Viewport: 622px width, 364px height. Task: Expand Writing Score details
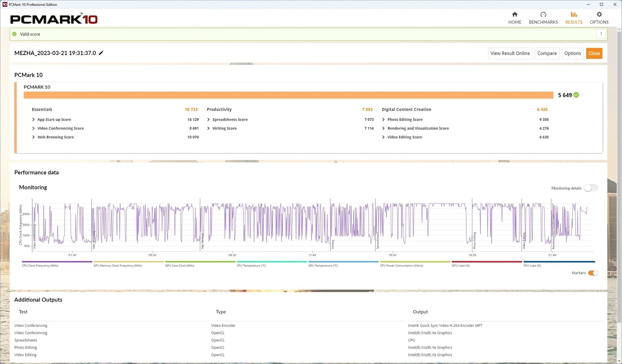pyautogui.click(x=208, y=128)
